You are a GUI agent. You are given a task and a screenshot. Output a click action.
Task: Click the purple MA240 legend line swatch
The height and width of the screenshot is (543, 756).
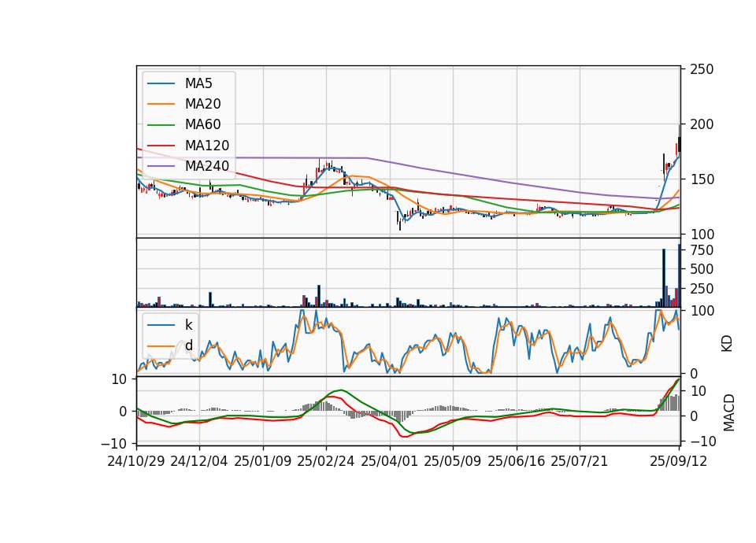(x=161, y=166)
